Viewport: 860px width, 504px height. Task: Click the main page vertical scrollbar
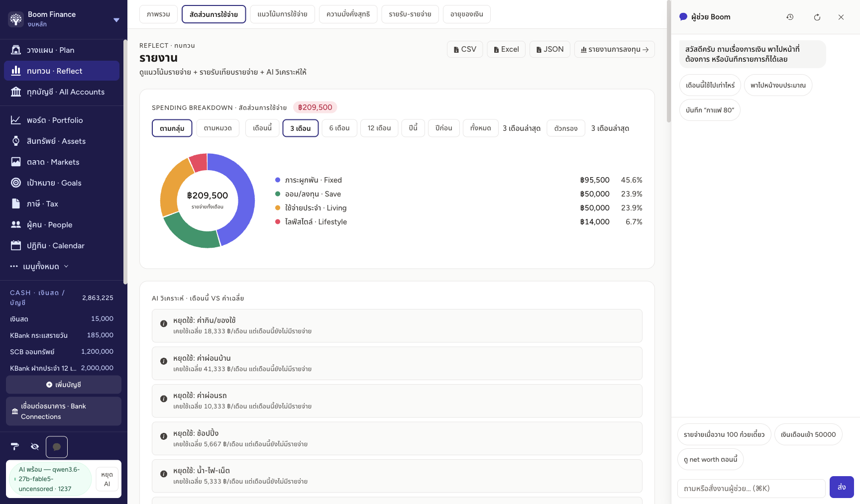pyautogui.click(x=668, y=62)
